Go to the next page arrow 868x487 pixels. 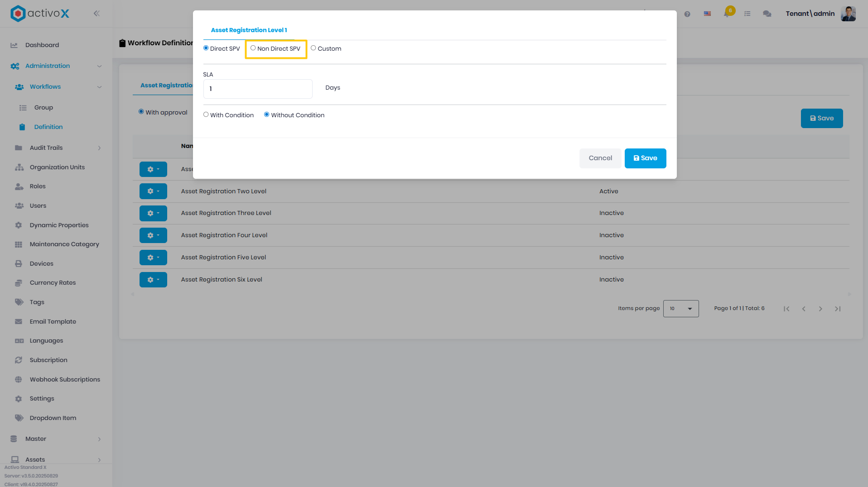820,309
